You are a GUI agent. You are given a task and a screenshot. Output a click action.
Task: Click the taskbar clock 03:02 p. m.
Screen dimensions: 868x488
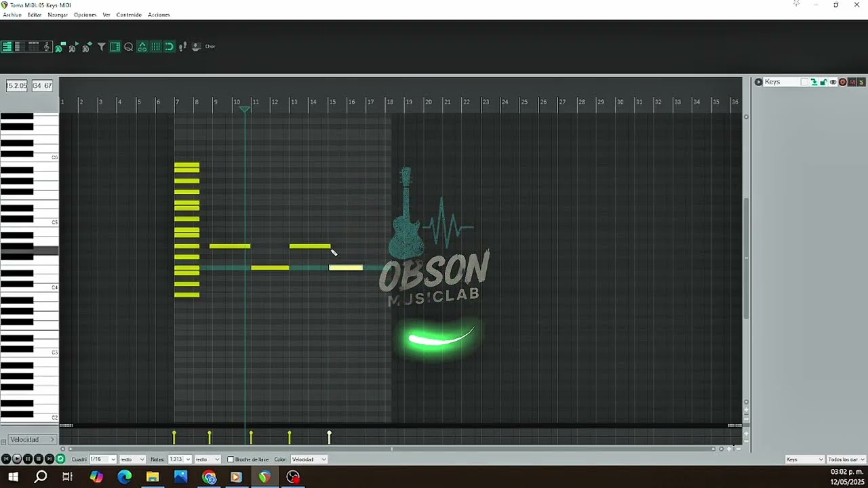[847, 472]
